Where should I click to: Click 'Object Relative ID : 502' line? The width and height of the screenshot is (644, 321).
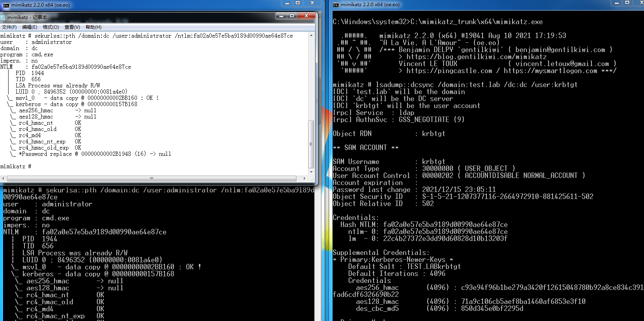383,204
